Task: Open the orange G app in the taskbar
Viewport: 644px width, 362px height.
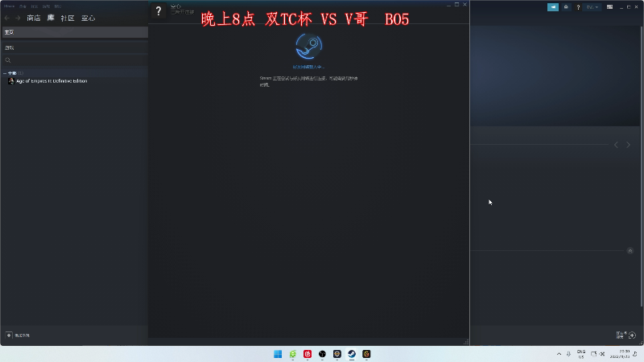Action: [x=366, y=354]
